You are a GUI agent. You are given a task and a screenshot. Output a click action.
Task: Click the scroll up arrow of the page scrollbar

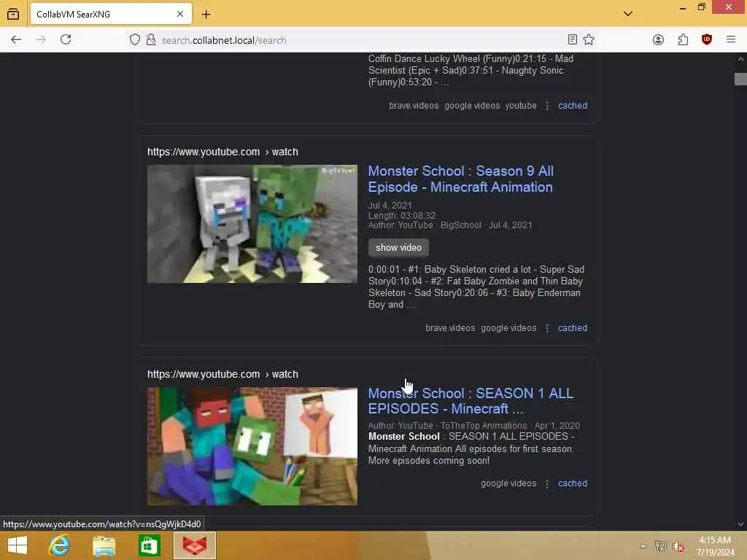point(740,59)
